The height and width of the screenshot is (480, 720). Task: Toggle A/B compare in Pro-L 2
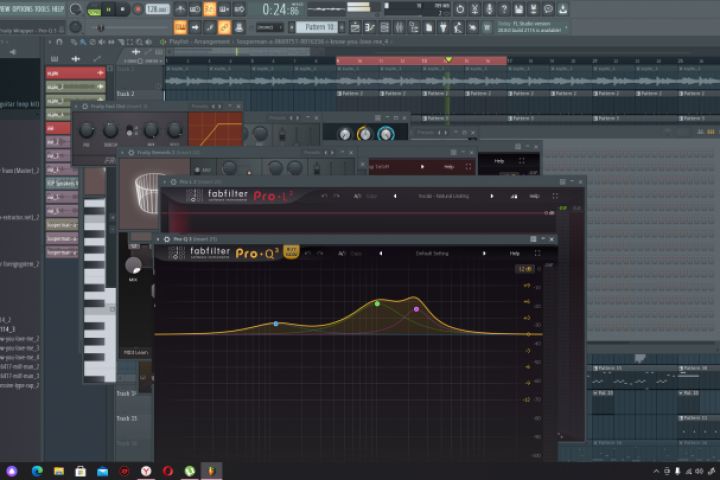(x=357, y=196)
